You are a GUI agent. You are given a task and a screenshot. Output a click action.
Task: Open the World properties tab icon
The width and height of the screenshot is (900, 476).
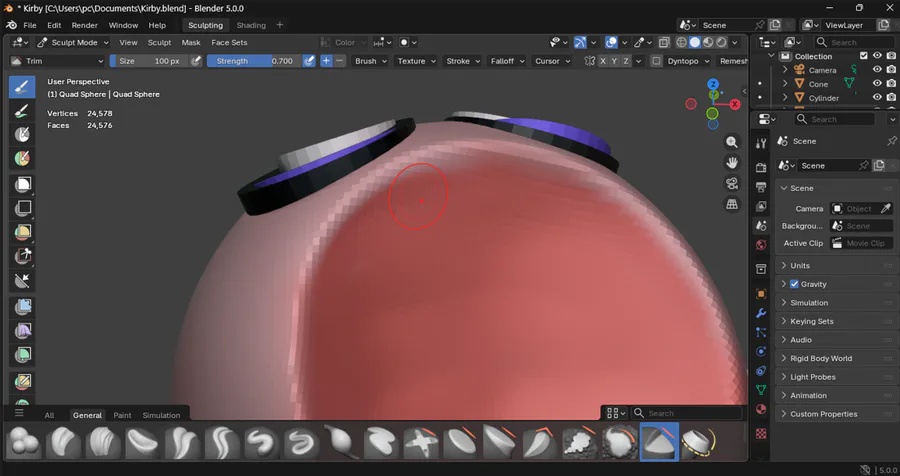pos(761,245)
